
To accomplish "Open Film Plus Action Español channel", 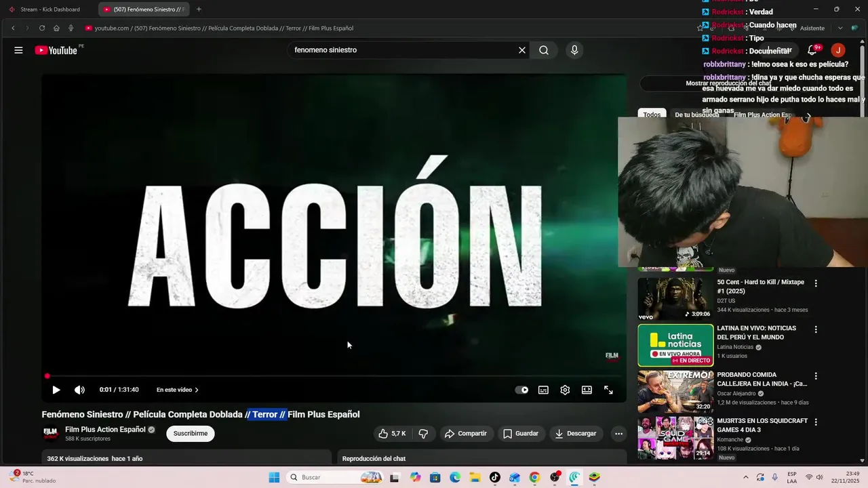I will click(x=105, y=430).
